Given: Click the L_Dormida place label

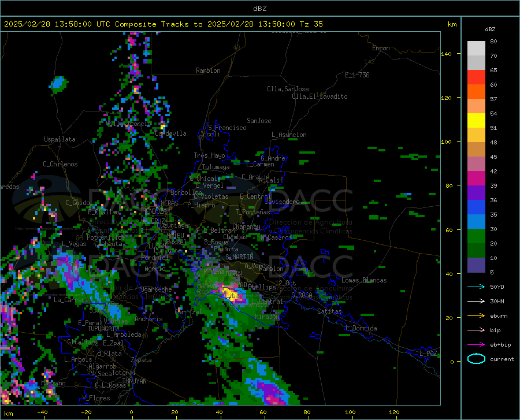Looking at the screenshot, I should click(x=361, y=328).
